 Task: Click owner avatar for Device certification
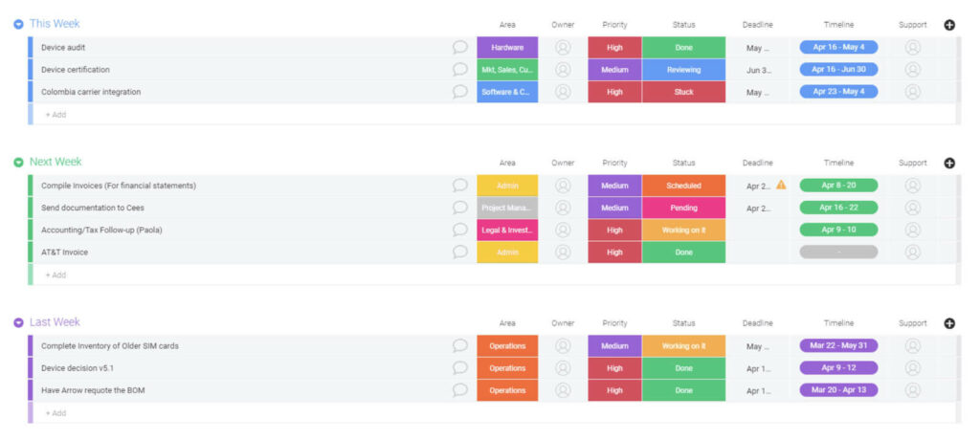coord(563,70)
